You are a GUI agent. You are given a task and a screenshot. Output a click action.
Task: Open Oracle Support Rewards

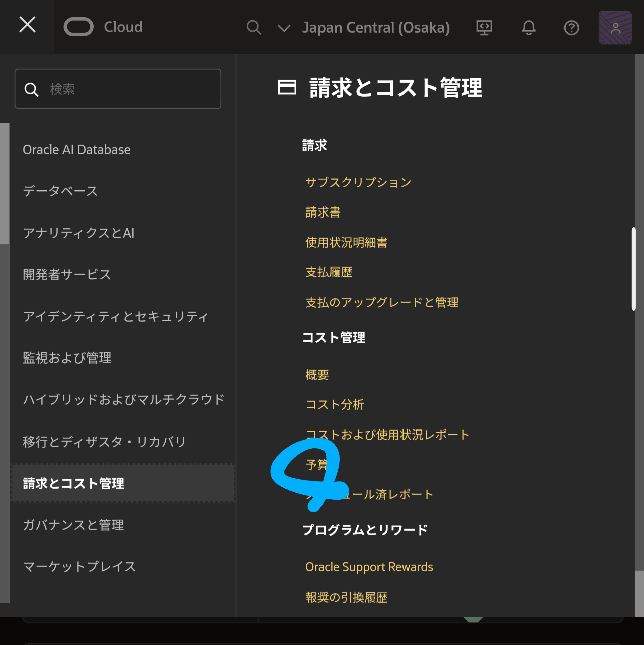(x=369, y=567)
